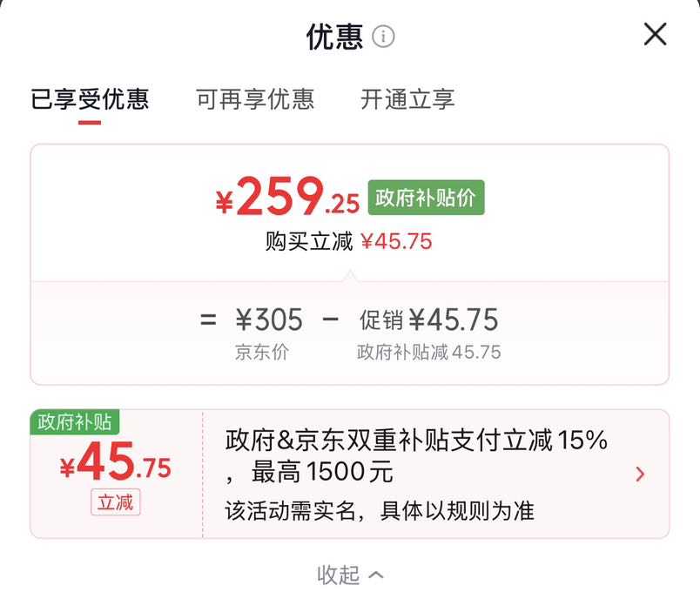Screen dimensions: 700x599
Task: Open the 开通立享 tab
Action: [x=407, y=99]
